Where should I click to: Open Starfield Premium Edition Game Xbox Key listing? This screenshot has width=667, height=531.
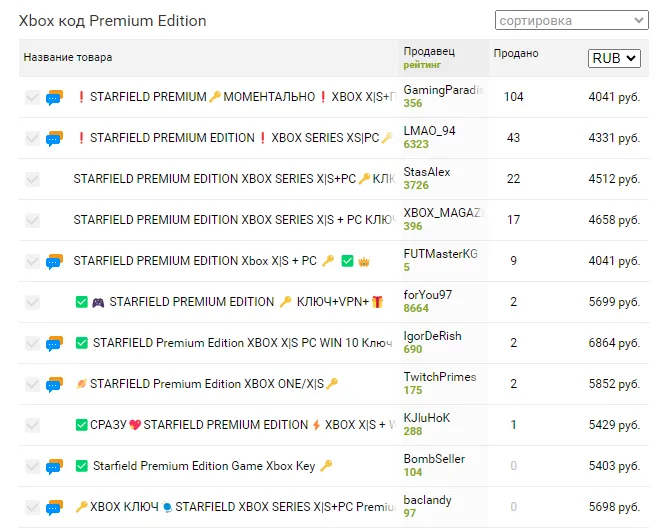(x=204, y=466)
